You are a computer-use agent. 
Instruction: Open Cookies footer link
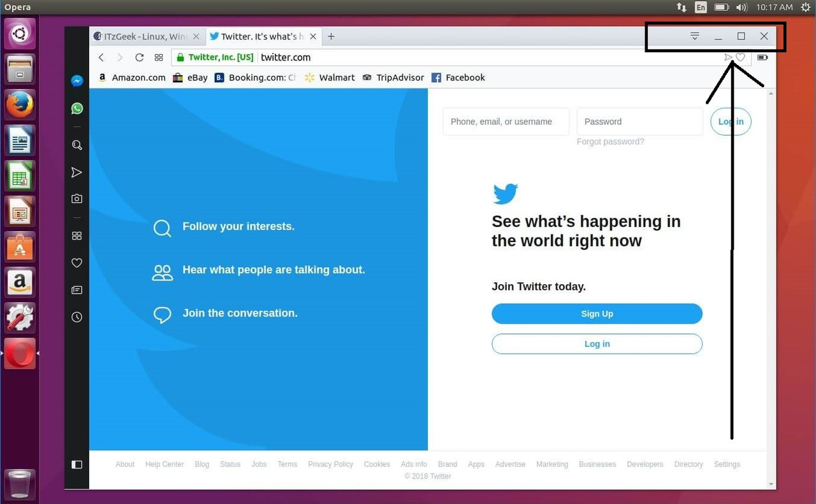[x=377, y=464]
